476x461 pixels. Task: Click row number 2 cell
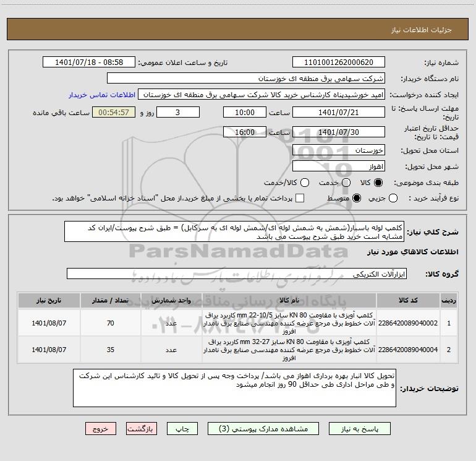pyautogui.click(x=449, y=350)
